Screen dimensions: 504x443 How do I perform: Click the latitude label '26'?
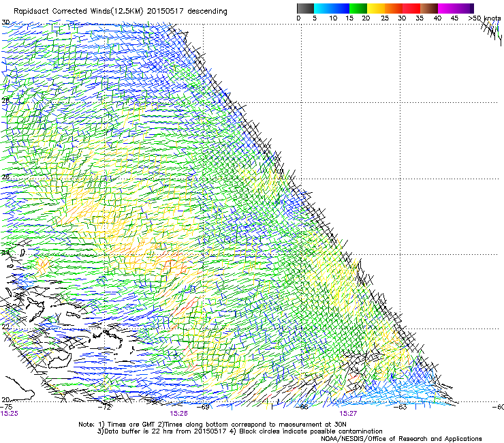[5, 177]
